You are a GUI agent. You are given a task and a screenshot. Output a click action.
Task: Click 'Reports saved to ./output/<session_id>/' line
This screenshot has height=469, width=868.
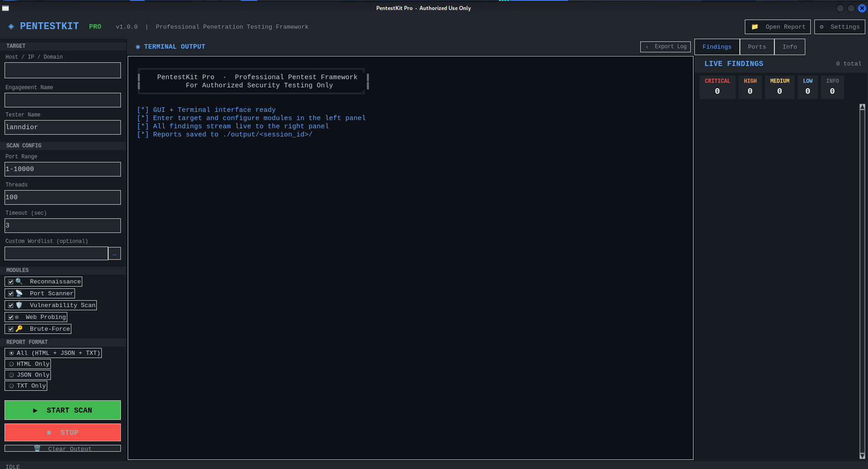(x=224, y=135)
